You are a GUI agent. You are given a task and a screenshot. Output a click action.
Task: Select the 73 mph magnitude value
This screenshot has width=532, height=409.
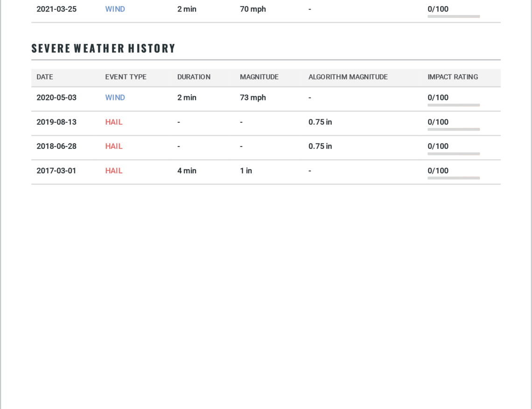[252, 98]
